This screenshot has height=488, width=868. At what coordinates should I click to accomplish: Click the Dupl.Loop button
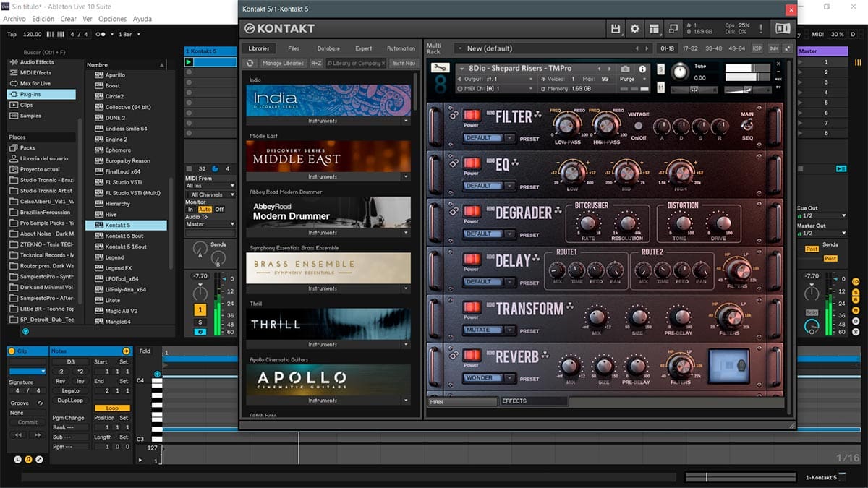70,400
